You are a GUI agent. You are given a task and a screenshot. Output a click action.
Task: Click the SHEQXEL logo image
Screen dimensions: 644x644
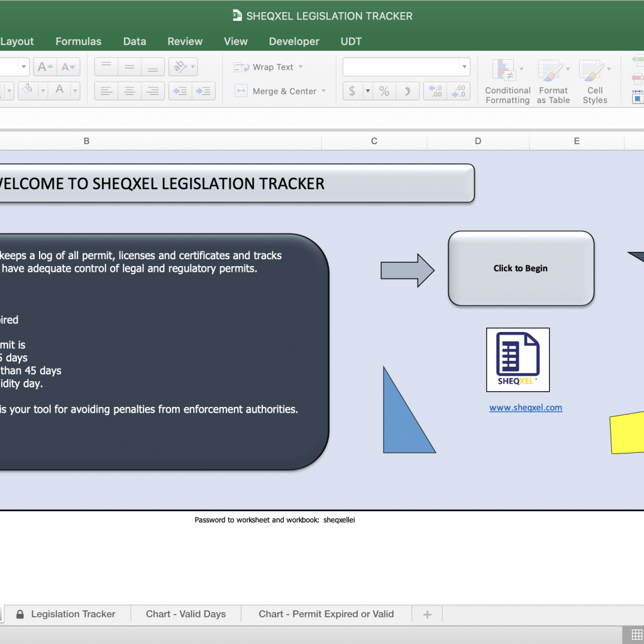518,360
